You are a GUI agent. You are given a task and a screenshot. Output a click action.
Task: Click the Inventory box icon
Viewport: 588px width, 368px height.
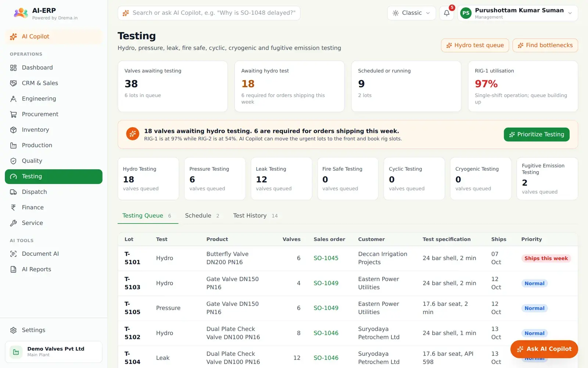click(x=14, y=130)
